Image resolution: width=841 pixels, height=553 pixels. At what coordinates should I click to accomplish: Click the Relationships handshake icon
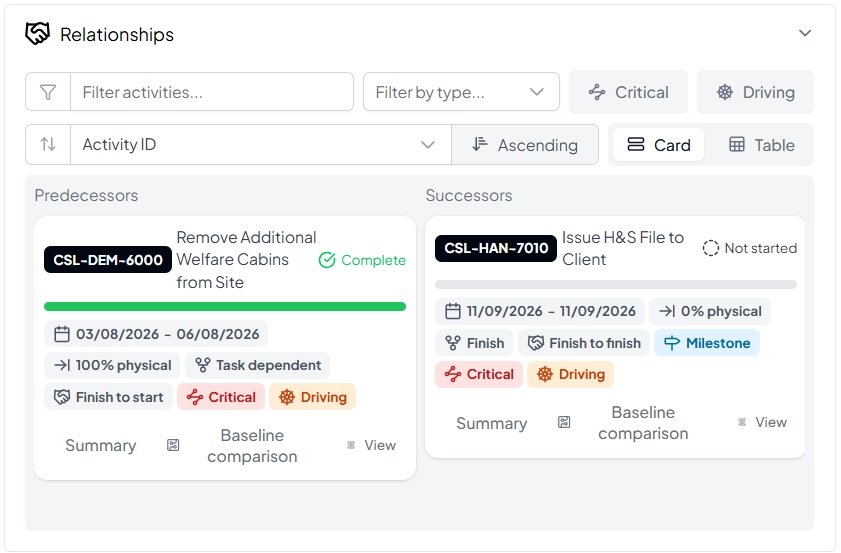point(38,34)
